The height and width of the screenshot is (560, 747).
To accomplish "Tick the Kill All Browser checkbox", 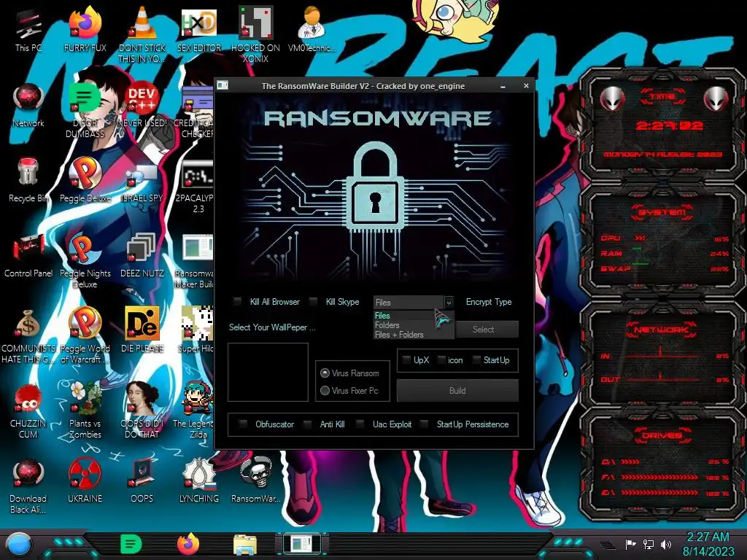I will [x=237, y=301].
